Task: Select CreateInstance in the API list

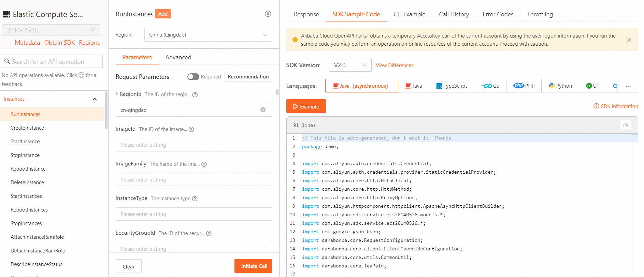Action: (x=52, y=128)
